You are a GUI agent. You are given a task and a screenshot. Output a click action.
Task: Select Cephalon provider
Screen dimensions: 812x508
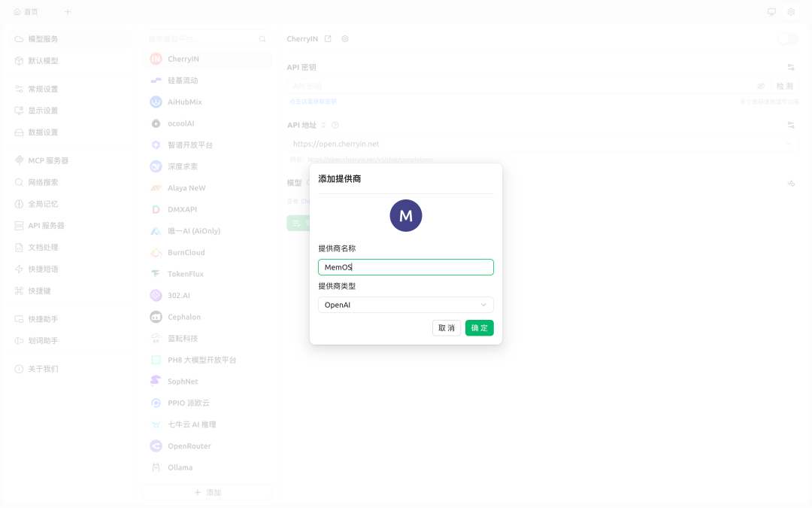pos(207,318)
